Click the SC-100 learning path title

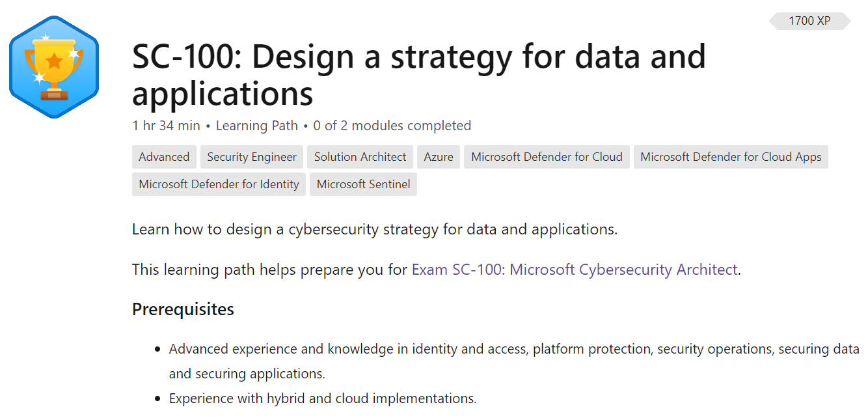418,75
